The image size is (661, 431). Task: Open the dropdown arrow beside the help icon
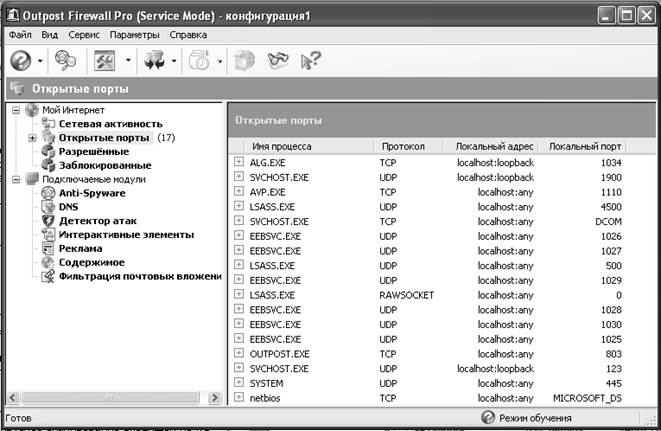click(x=40, y=62)
